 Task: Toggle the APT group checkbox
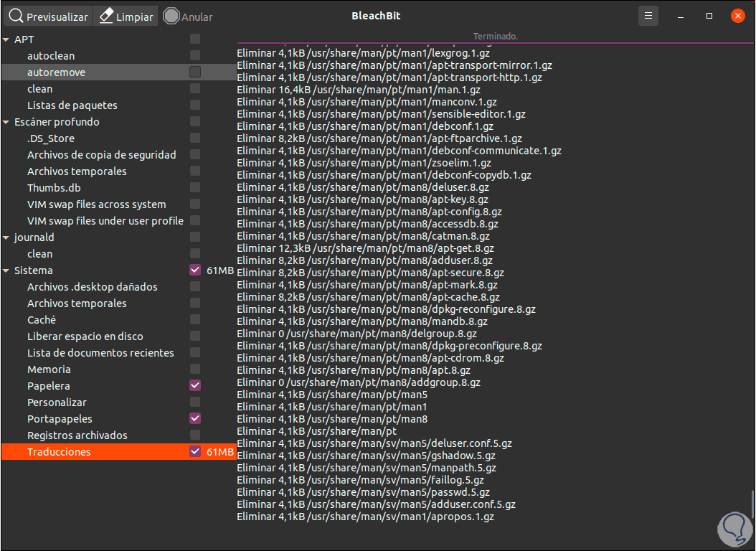195,39
